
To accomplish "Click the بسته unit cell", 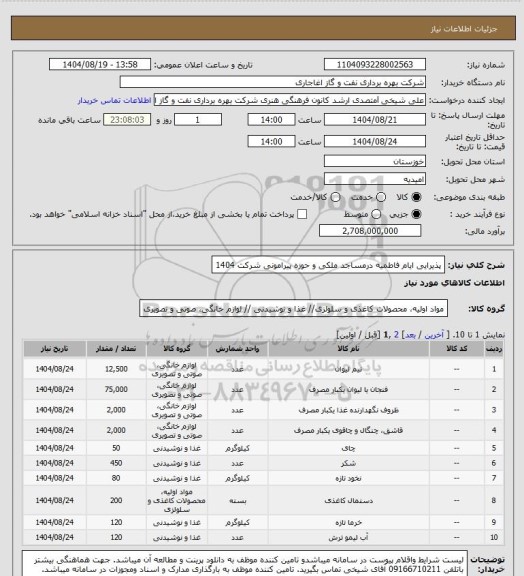I will point(238,500).
